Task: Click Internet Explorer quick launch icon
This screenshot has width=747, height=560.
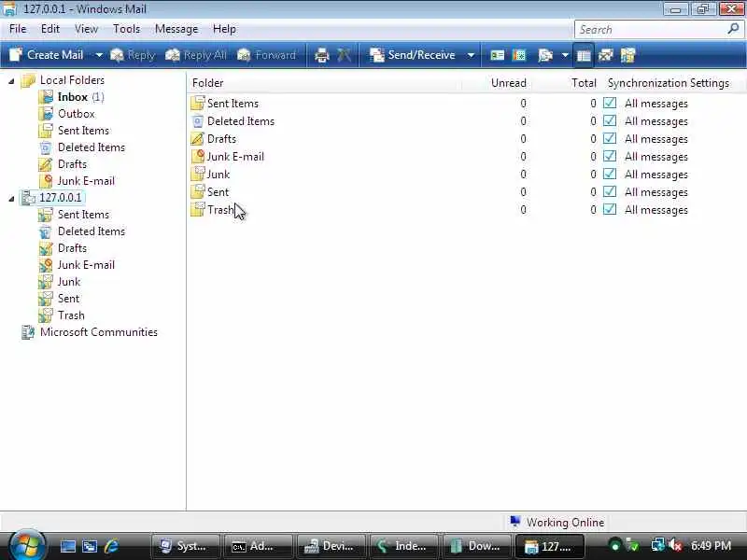Action: (x=111, y=546)
